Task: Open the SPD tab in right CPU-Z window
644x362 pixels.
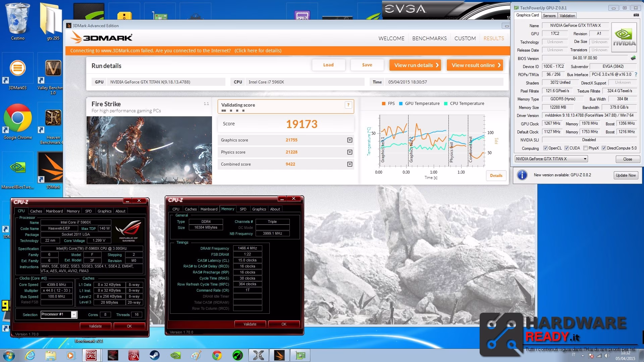Action: pos(243,209)
